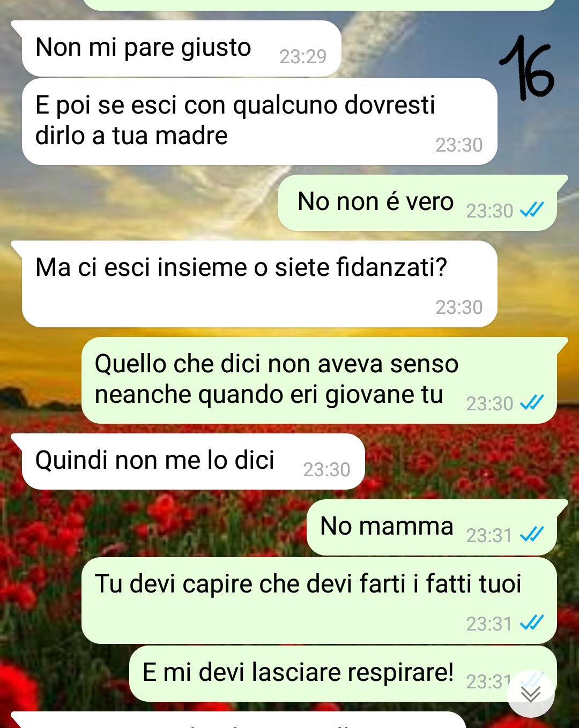Select the 'E poi se esci con qualcuno' message
Screen dimensions: 579x728
pyautogui.click(x=259, y=122)
